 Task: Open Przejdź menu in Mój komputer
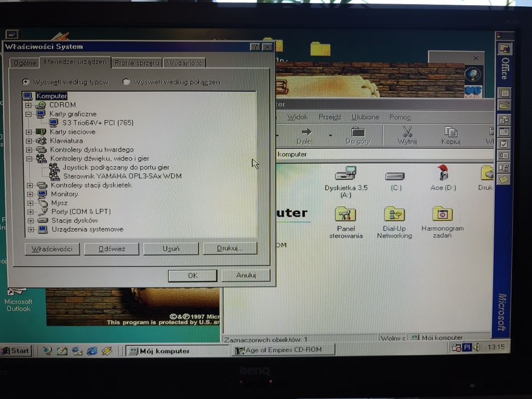click(x=330, y=117)
